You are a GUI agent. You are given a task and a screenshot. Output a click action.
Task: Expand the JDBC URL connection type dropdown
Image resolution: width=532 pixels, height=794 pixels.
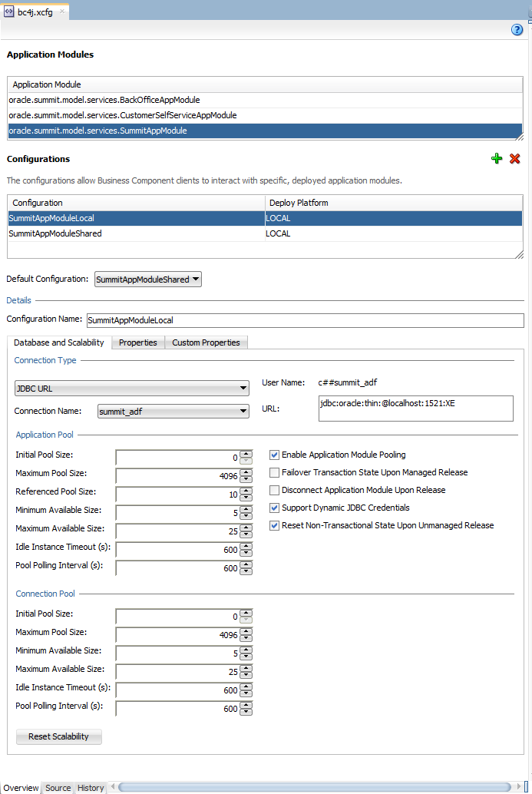click(131, 389)
